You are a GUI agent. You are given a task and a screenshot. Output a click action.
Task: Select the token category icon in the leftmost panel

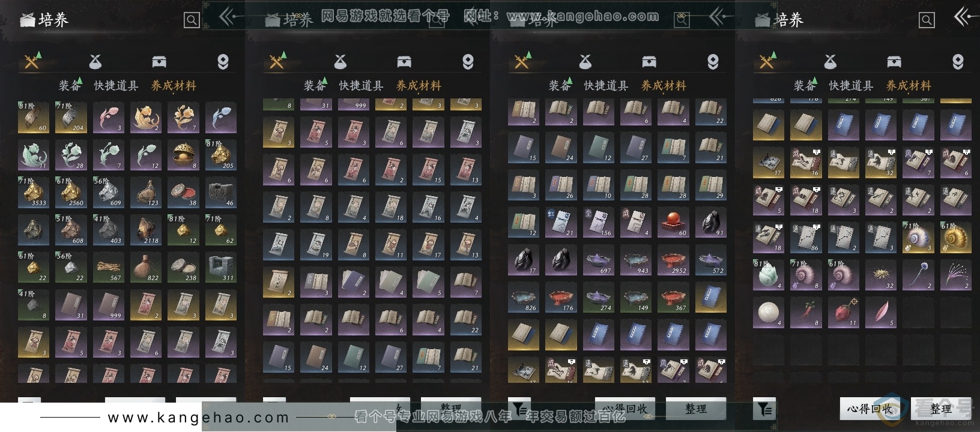[x=223, y=61]
